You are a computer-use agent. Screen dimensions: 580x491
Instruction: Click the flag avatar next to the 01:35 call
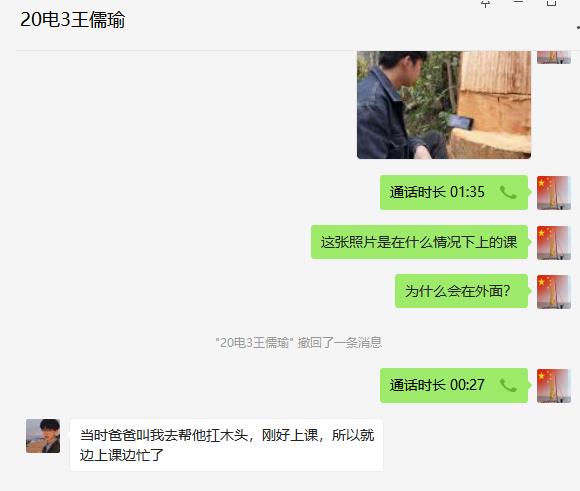554,193
